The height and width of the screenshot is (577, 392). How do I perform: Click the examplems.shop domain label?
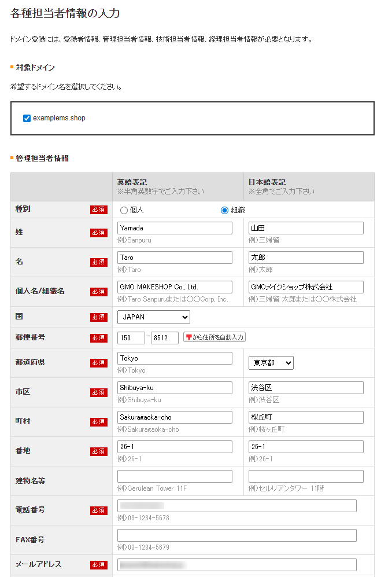[59, 118]
